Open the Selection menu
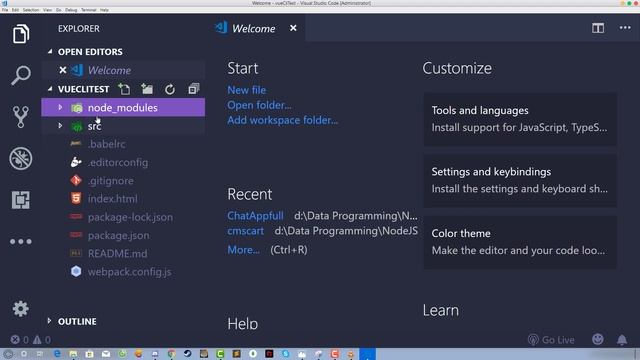Image resolution: width=640 pixels, height=360 pixels. [31, 10]
